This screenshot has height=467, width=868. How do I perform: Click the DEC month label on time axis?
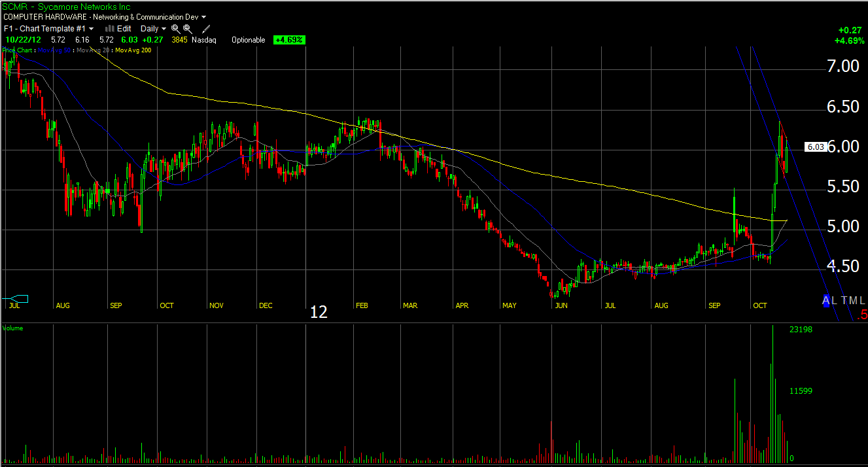[266, 305]
